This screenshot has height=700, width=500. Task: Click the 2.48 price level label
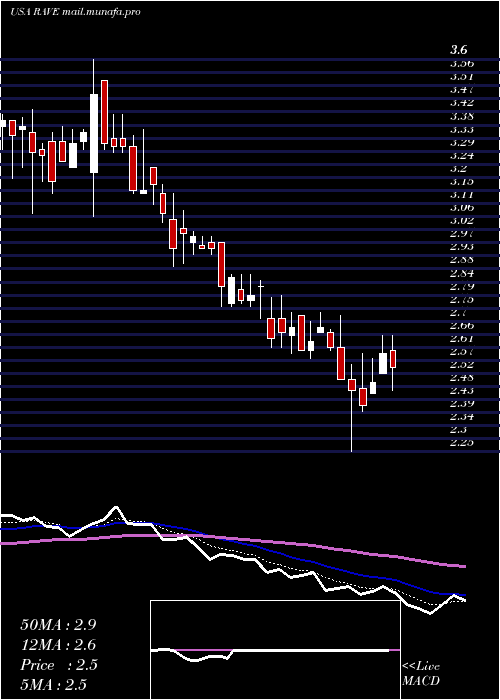click(x=462, y=377)
